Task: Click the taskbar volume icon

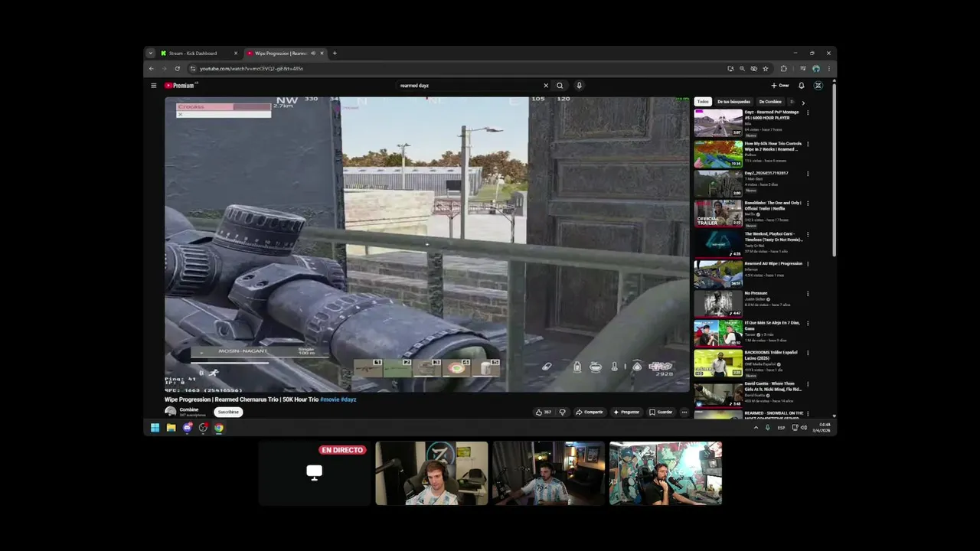Action: (803, 428)
